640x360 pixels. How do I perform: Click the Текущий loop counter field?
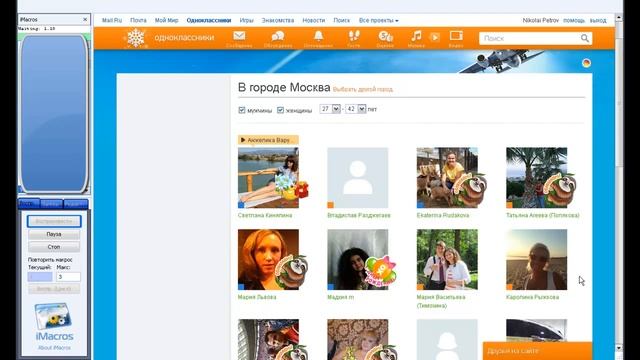(40, 277)
